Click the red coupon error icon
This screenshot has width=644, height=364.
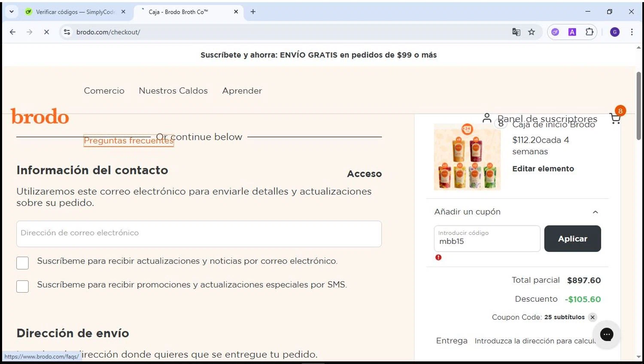438,257
